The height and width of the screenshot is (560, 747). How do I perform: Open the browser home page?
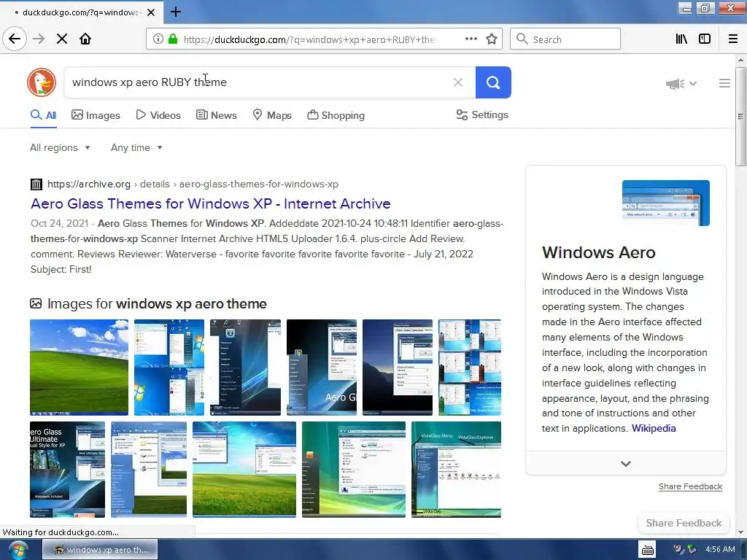[85, 39]
